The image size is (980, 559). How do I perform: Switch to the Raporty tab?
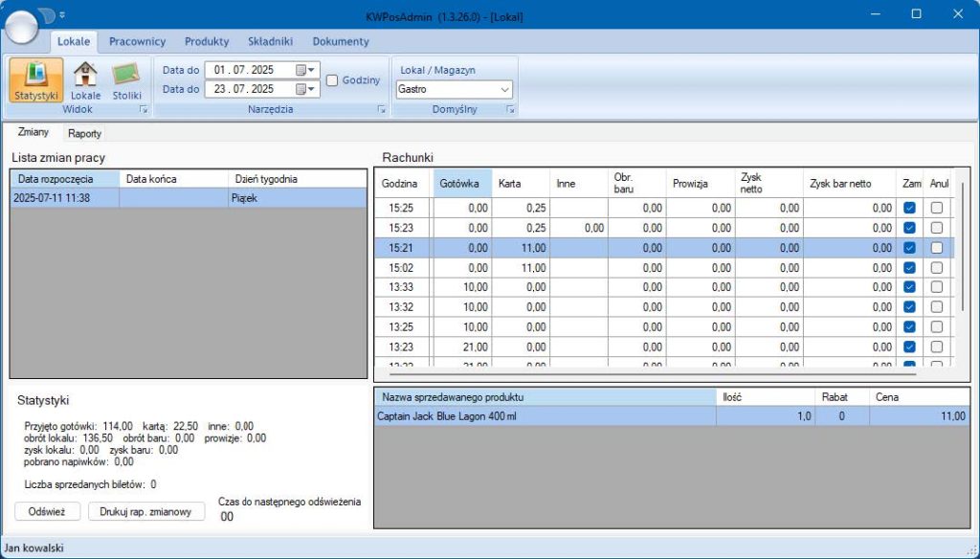pos(84,133)
